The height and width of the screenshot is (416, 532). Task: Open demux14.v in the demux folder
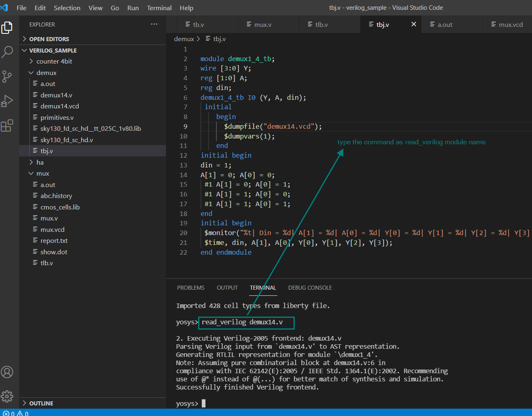pyautogui.click(x=93, y=95)
